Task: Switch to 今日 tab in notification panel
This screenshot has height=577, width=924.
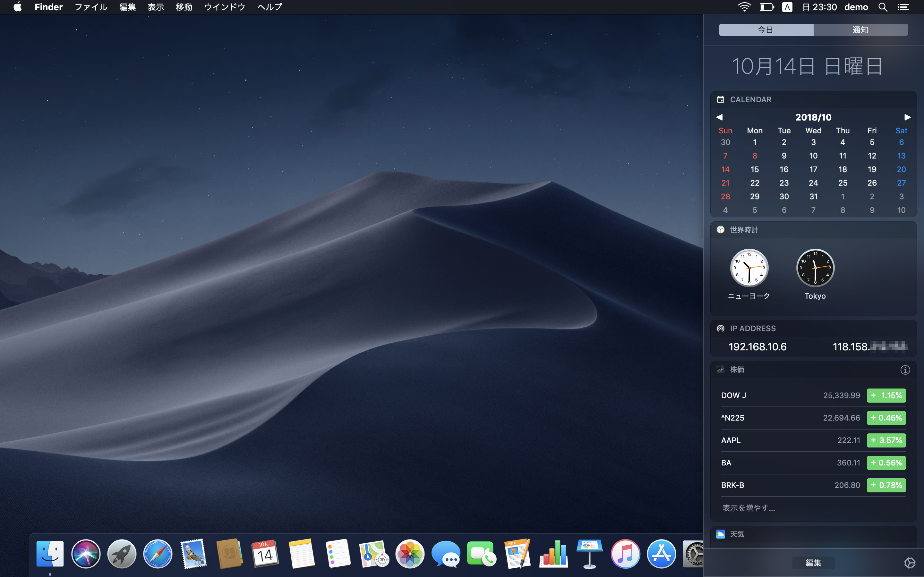Action: tap(766, 29)
